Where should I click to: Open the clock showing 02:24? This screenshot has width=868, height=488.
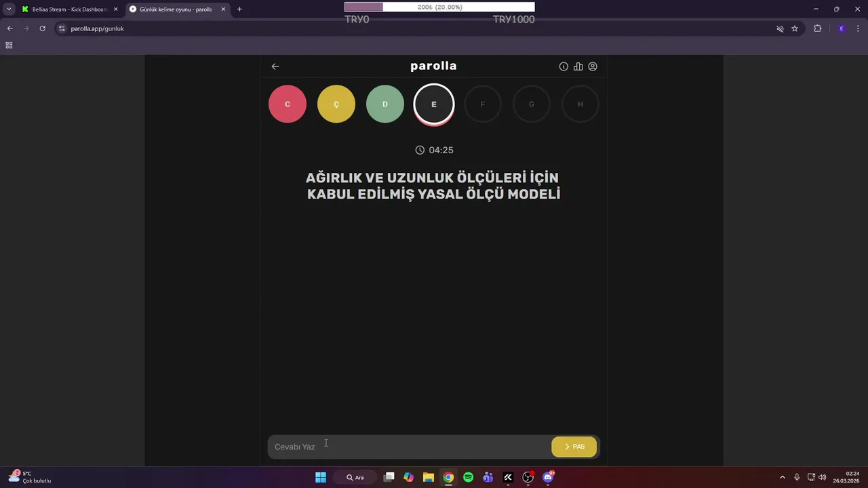848,477
